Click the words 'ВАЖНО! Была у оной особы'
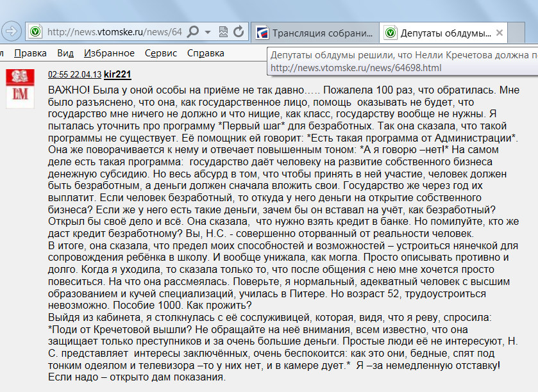Screen dimensions: 538x392 (109, 90)
